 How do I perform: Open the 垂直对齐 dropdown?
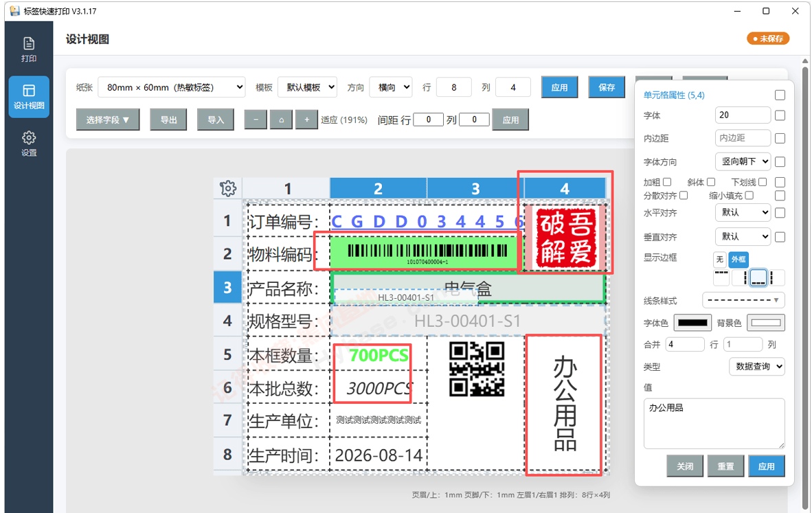743,236
